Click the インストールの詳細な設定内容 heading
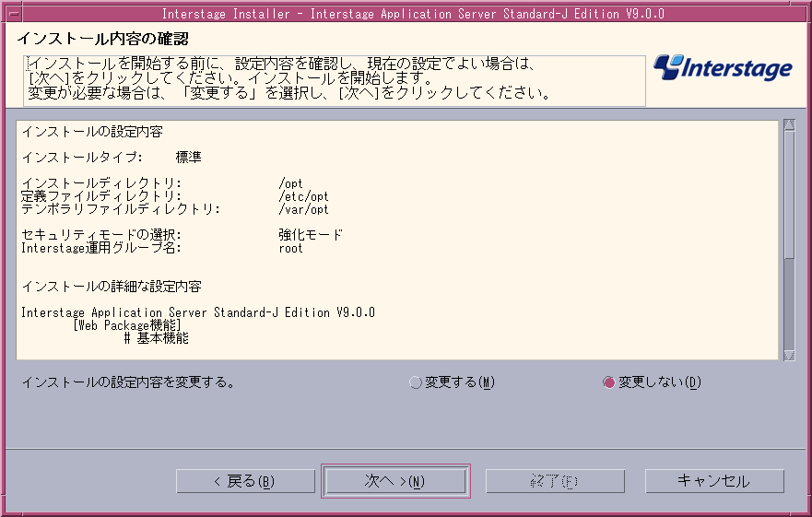The width and height of the screenshot is (812, 517). coord(112,287)
